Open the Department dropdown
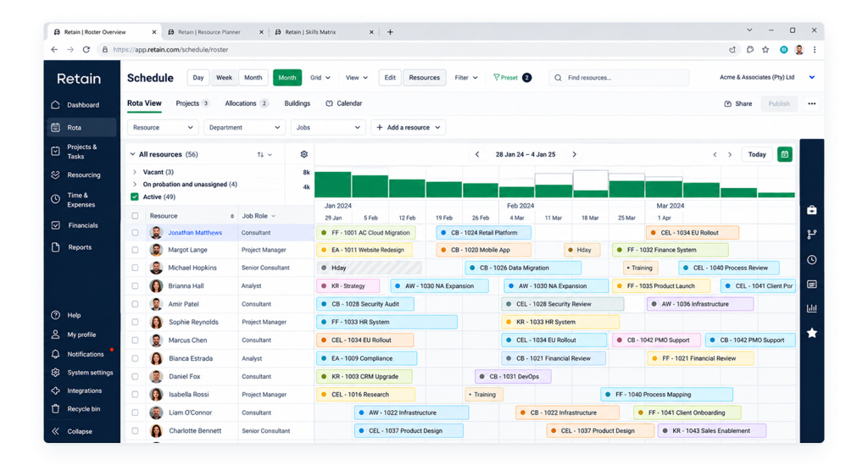 [245, 127]
